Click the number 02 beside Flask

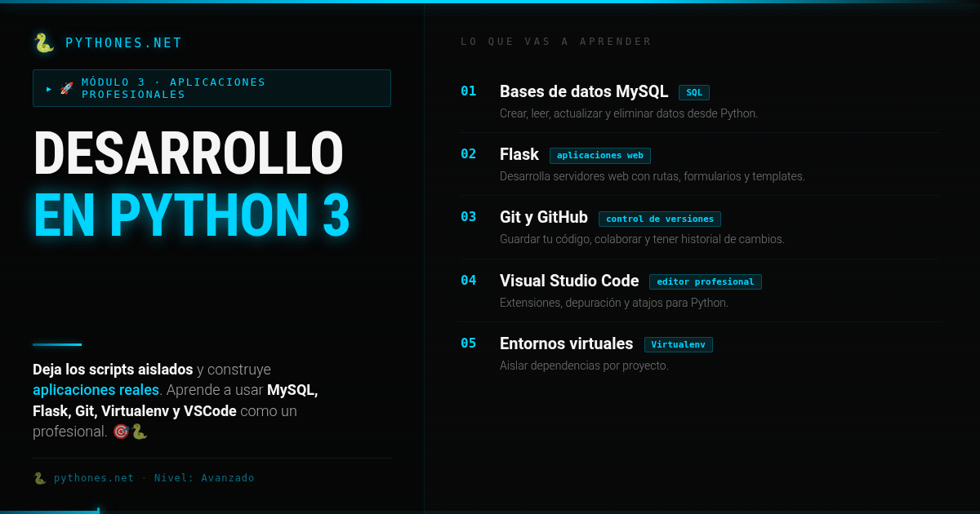pyautogui.click(x=468, y=153)
